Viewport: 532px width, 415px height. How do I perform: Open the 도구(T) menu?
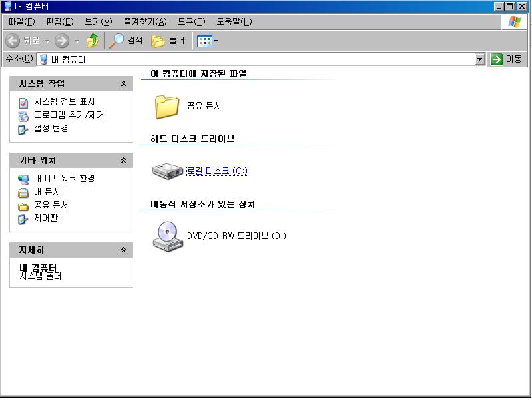(x=192, y=22)
